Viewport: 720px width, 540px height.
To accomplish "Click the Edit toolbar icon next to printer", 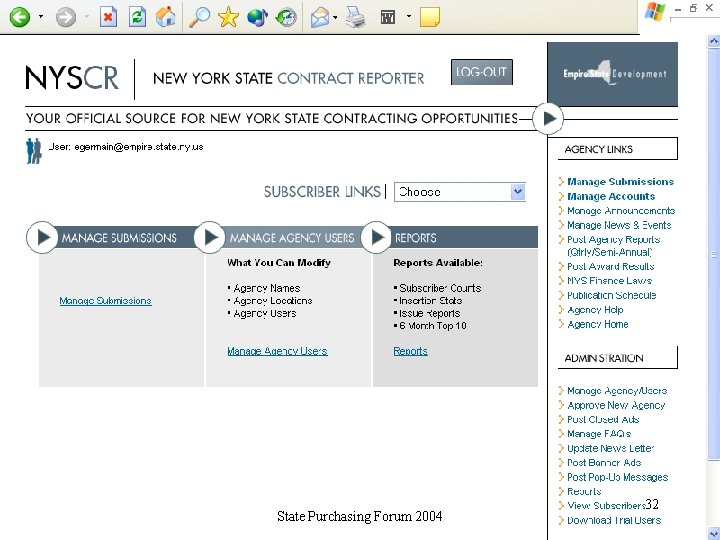I will 388,17.
